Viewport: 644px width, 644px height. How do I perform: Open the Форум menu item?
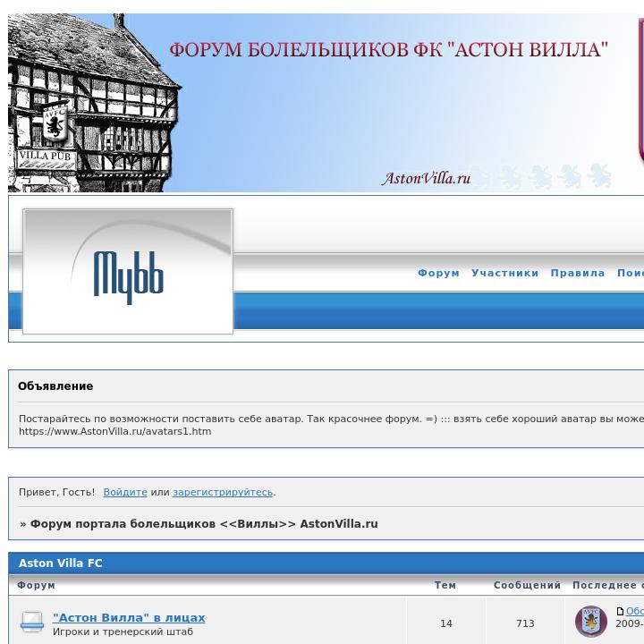(438, 273)
